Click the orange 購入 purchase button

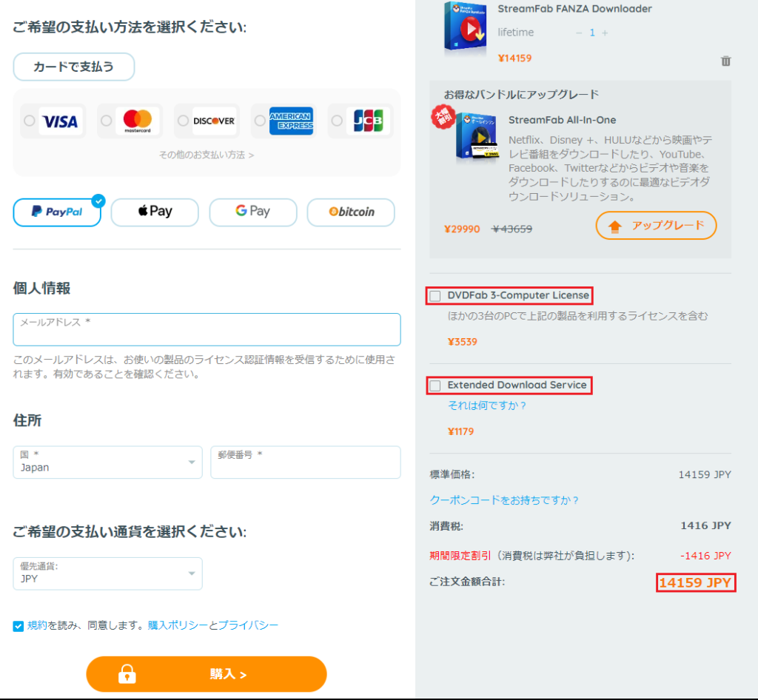207,674
